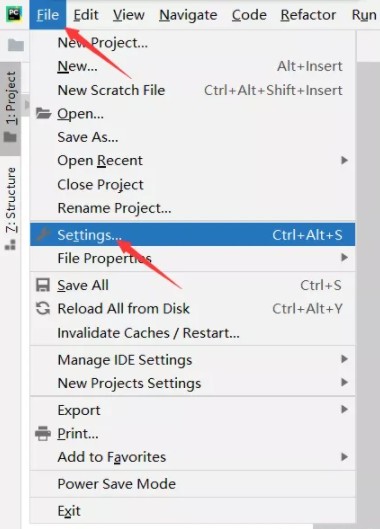Click the folder icon in the toolbar
This screenshot has height=529, width=380.
pos(16,45)
